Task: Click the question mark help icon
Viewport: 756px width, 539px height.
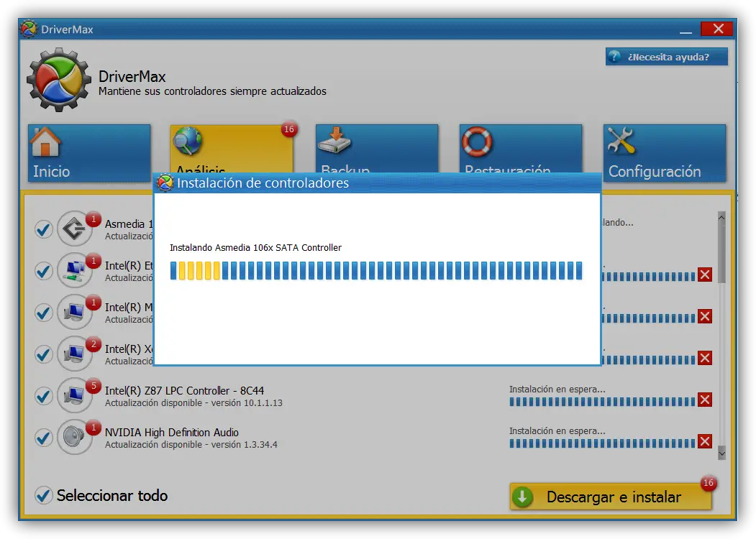Action: 614,56
